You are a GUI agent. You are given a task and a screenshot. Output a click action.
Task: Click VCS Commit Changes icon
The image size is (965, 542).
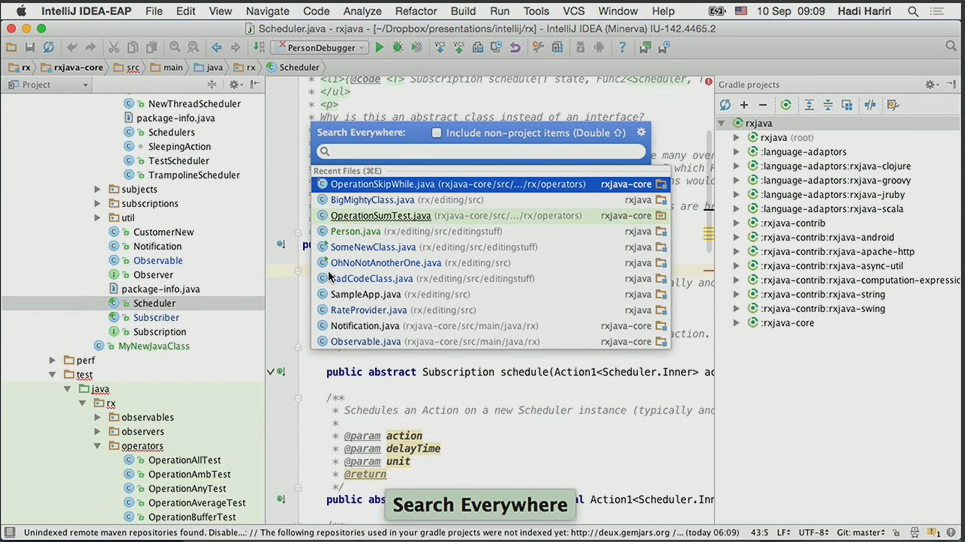tap(458, 47)
